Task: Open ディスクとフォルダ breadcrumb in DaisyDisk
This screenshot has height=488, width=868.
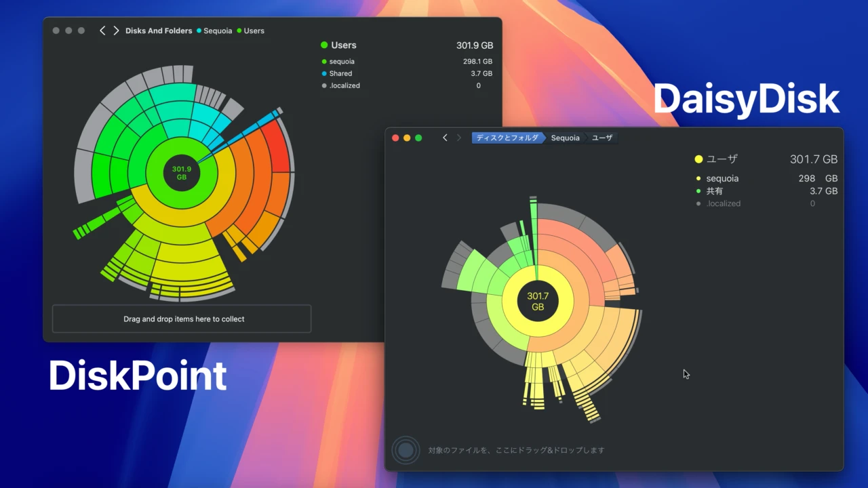Action: click(x=507, y=138)
